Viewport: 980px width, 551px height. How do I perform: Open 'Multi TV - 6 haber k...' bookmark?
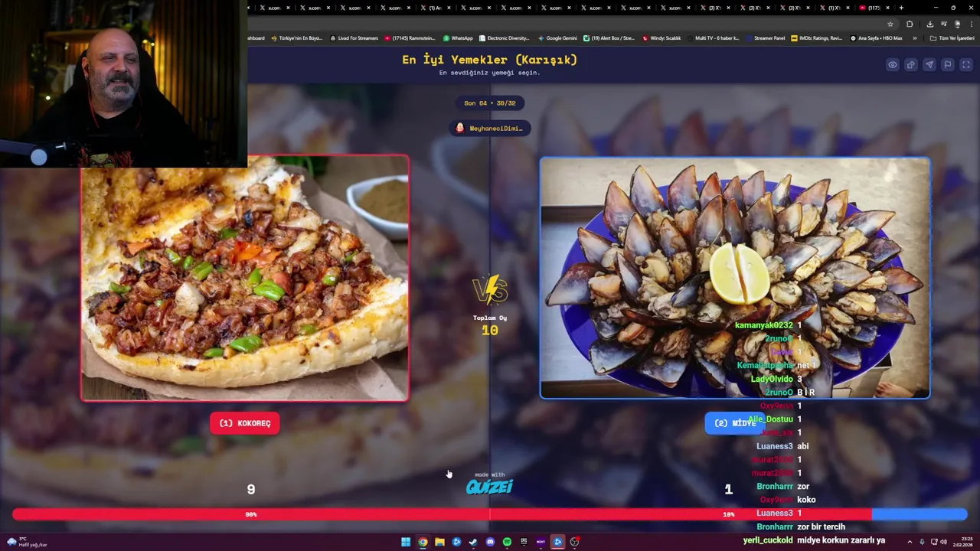click(x=714, y=37)
